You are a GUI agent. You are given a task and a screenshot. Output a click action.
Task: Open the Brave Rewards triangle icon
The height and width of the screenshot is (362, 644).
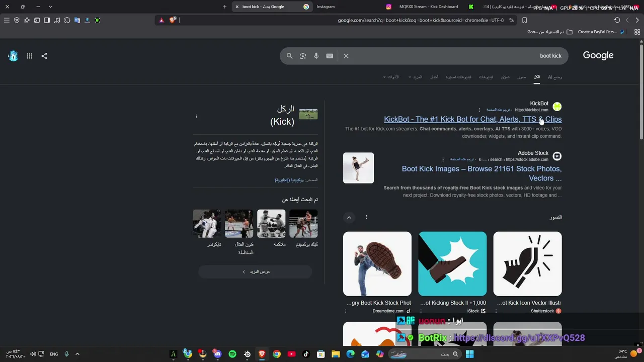click(x=162, y=20)
